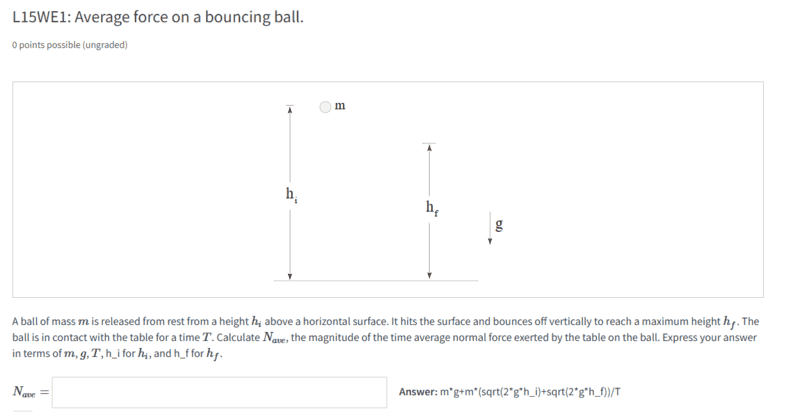Viewport: 800px width, 412px height.
Task: Click the gravity g label in diagram
Action: pyautogui.click(x=500, y=225)
